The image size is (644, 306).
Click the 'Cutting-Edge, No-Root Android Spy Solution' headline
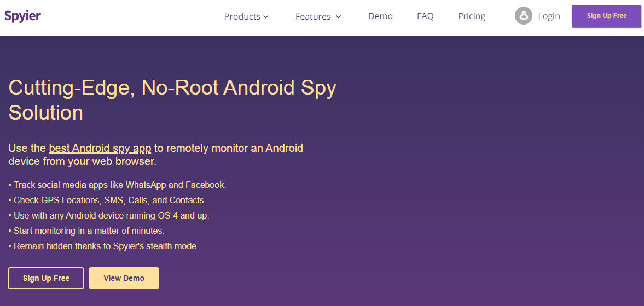tap(172, 100)
